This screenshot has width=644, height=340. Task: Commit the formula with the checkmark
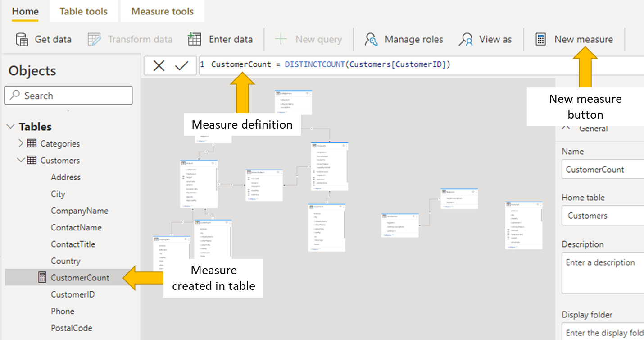pos(182,65)
